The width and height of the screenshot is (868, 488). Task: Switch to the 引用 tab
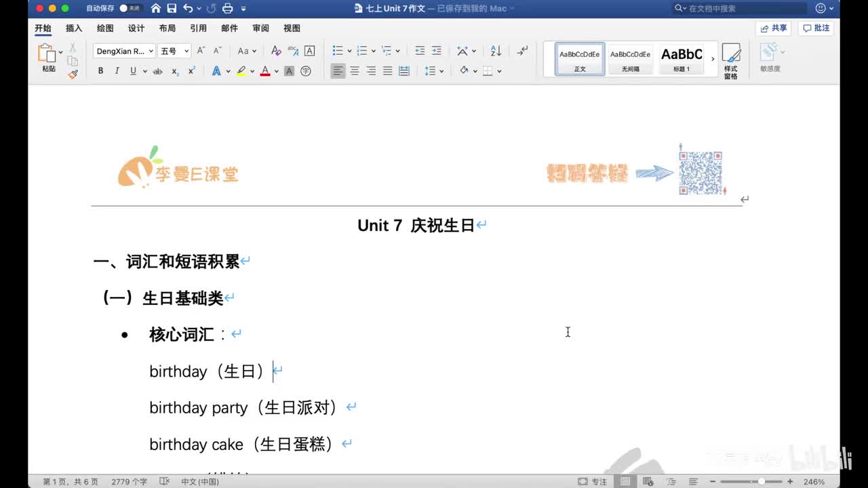coord(199,28)
